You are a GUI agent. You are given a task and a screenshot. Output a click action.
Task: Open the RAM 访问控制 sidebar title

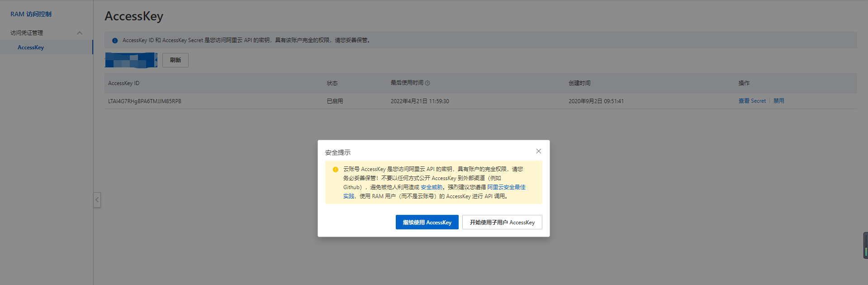click(x=31, y=14)
